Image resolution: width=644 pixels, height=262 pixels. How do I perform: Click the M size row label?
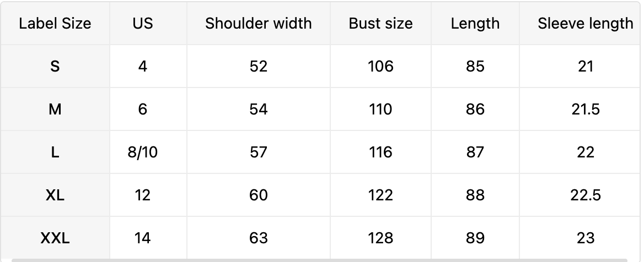[x=55, y=110]
